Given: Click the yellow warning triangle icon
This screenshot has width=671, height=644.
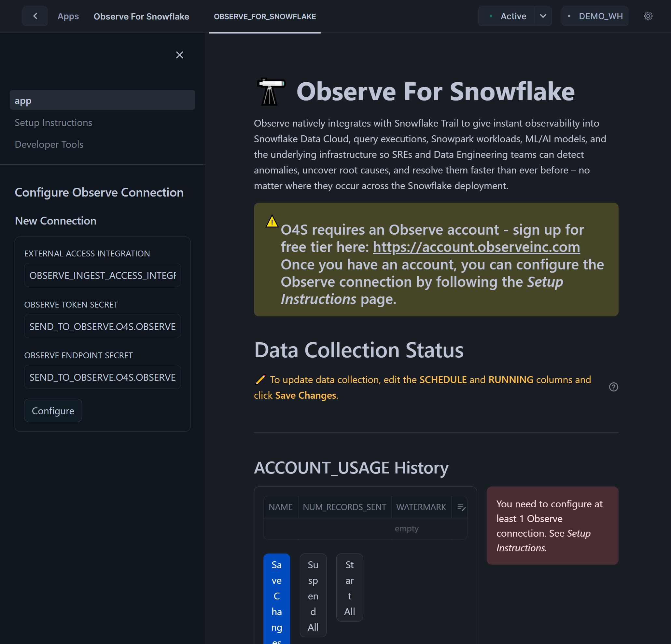Looking at the screenshot, I should coord(272,221).
